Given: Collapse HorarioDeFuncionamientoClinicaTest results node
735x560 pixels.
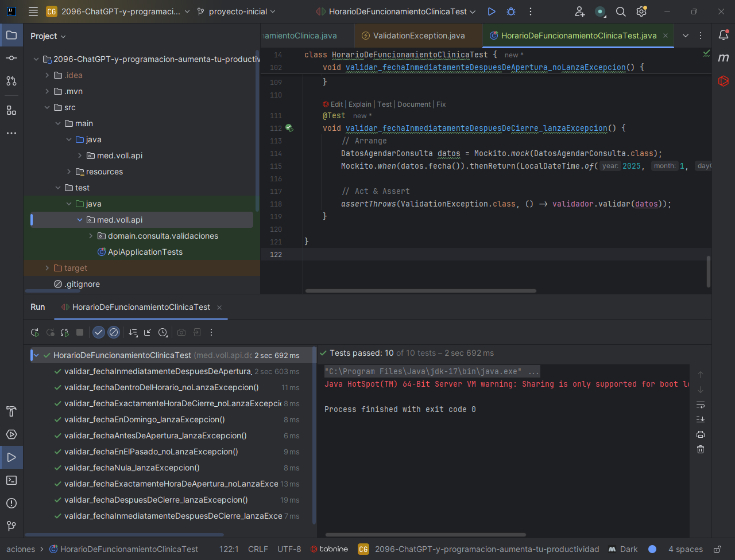Looking at the screenshot, I should tap(36, 355).
